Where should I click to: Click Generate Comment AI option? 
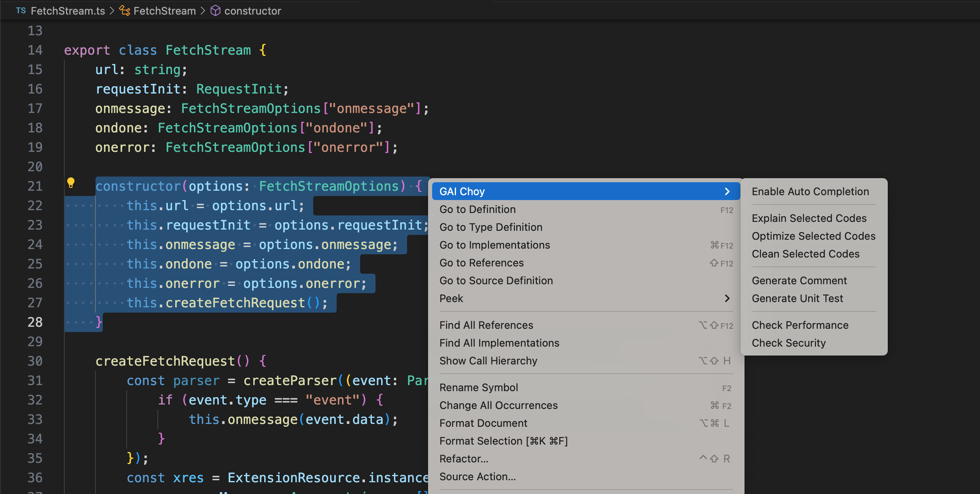pos(800,280)
